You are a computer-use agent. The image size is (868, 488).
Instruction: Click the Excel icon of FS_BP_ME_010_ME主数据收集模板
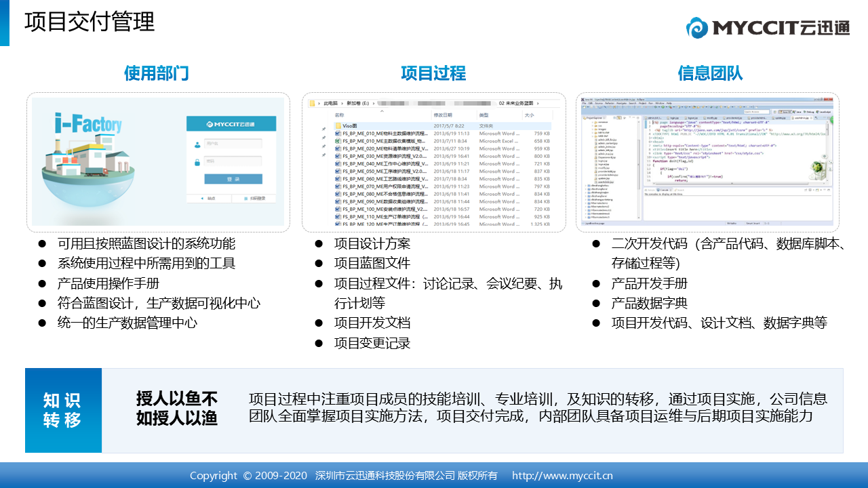[x=338, y=141]
